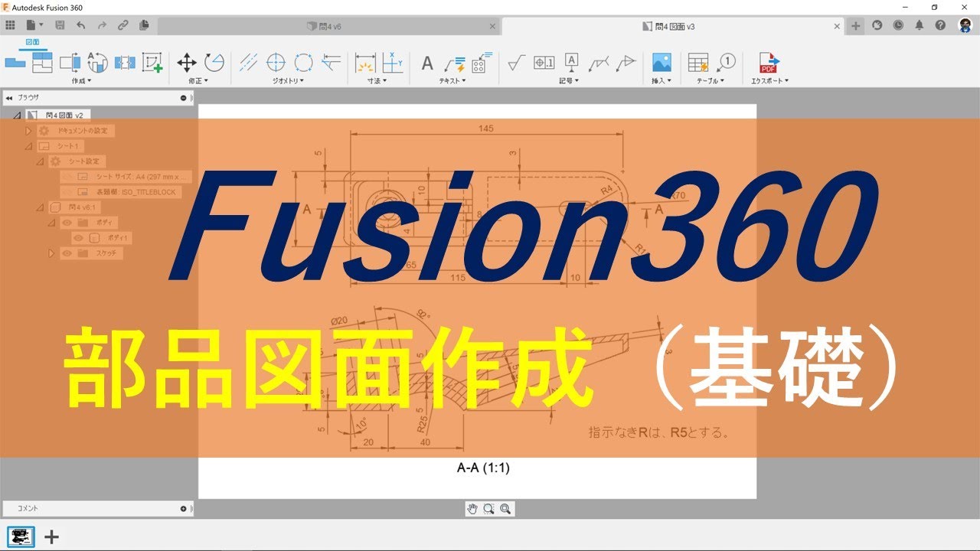
Task: Open the 記号 dropdown menu
Action: point(569,80)
